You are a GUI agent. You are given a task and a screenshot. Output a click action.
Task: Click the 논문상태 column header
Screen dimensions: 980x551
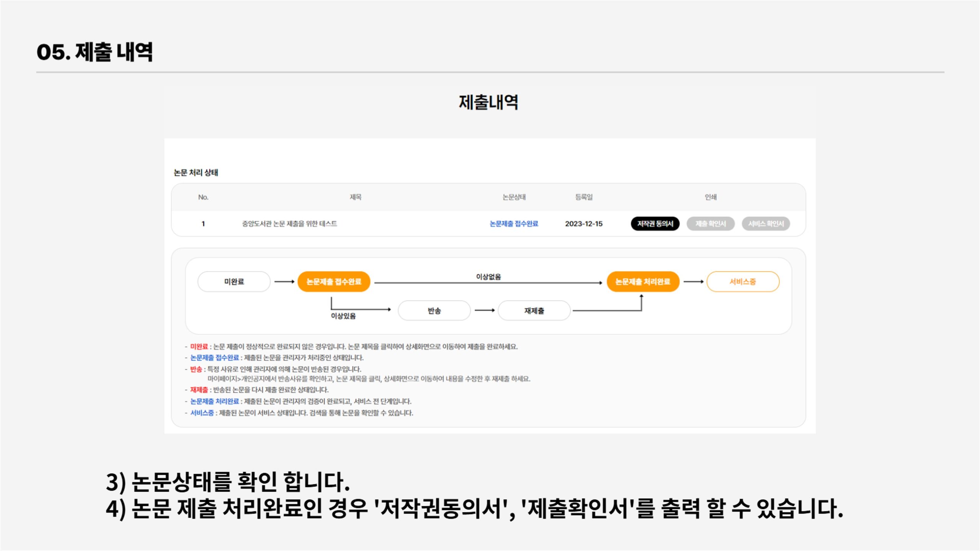(514, 197)
